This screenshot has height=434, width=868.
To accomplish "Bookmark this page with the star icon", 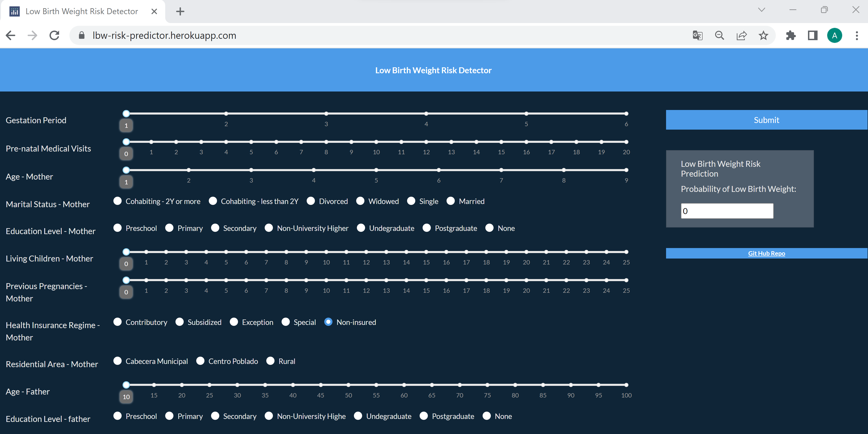I will pos(763,35).
